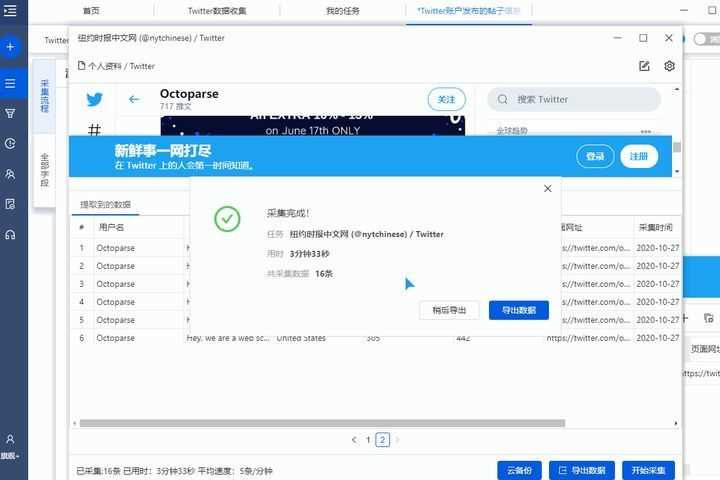Open the filter funnel icon in sidebar
Image resolution: width=720 pixels, height=480 pixels.
(10, 113)
